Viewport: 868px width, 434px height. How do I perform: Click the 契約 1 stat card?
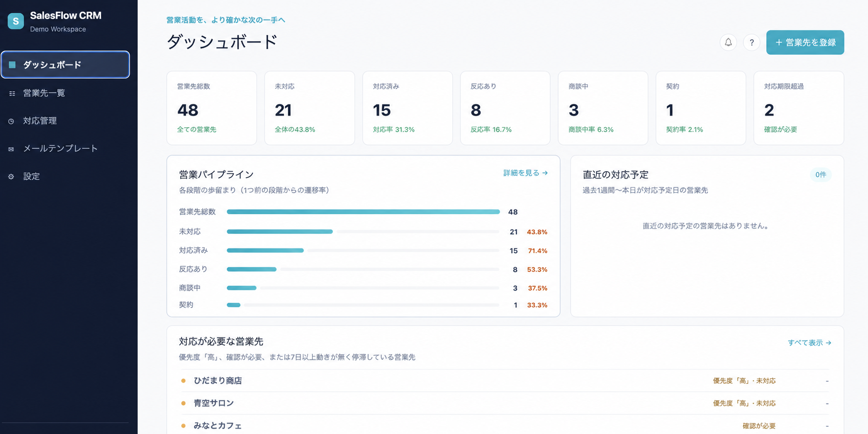pos(701,108)
